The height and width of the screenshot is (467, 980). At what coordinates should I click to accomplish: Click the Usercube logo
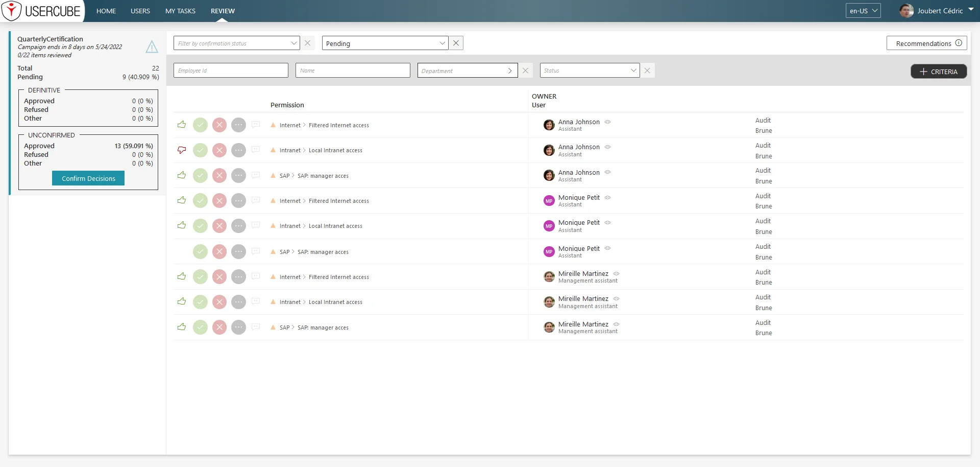42,11
